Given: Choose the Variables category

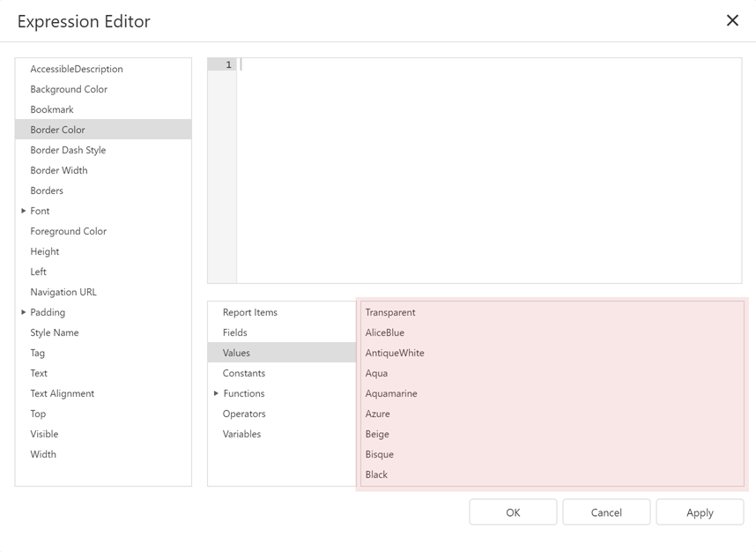Looking at the screenshot, I should [242, 434].
